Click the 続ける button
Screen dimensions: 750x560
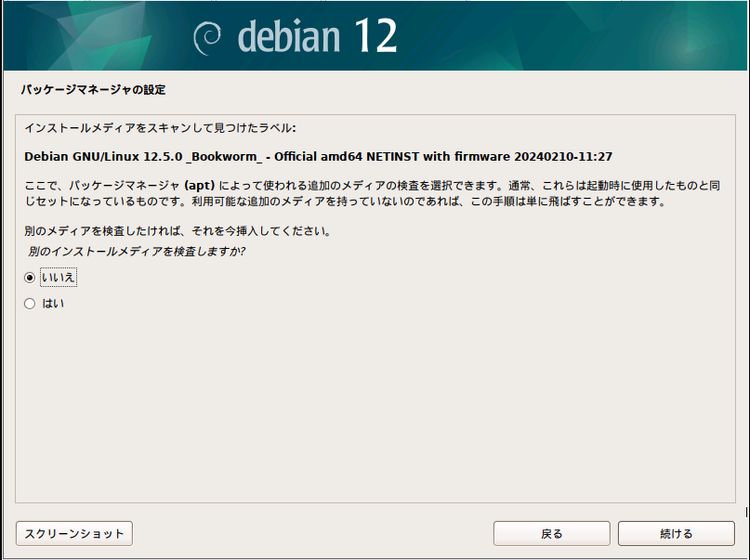676,533
